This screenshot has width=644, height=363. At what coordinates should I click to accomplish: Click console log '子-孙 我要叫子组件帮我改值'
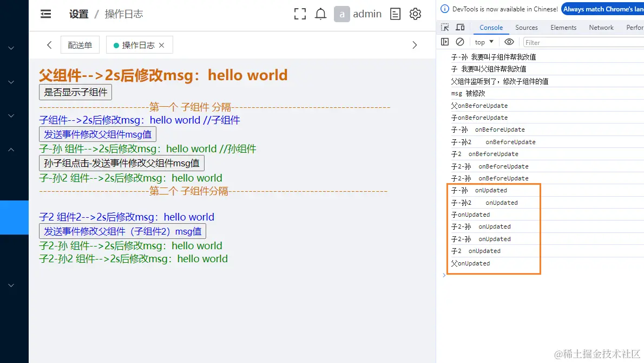[x=493, y=57]
